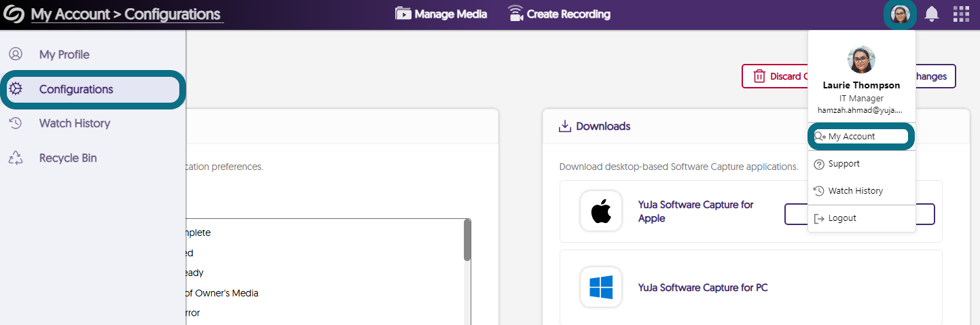The image size is (980, 325).
Task: Click the Windows logo icon
Action: [x=601, y=287]
